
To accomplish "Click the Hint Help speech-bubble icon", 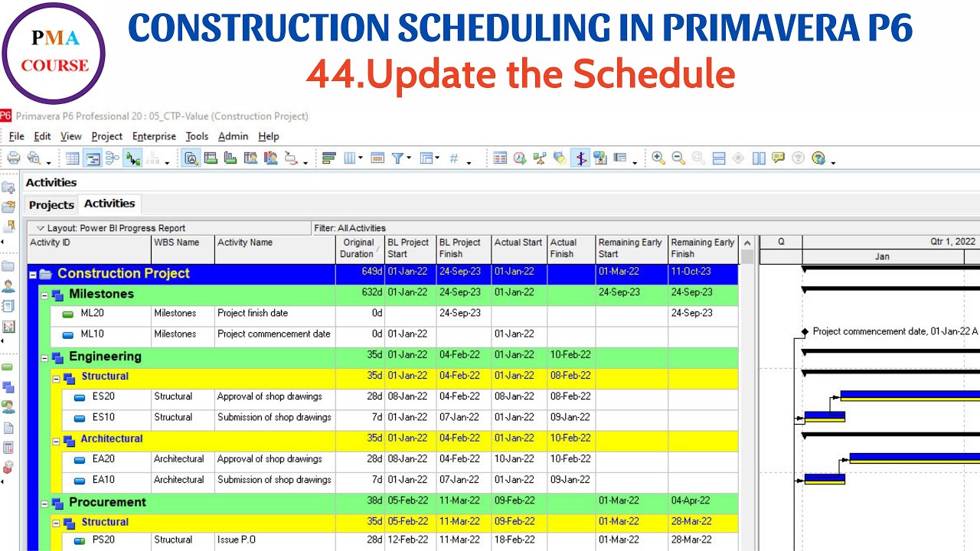I will coord(779,158).
